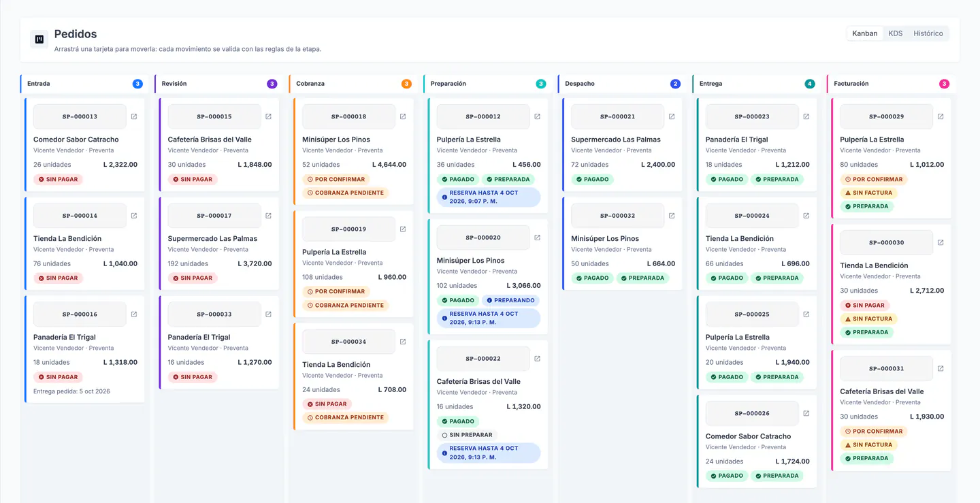980x503 pixels.
Task: Click the SP-000024 order number button
Action: (x=752, y=216)
